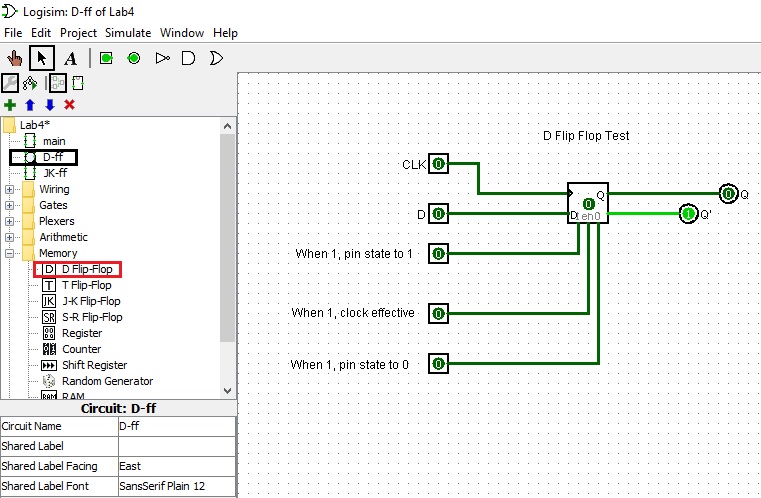Screen dimensions: 761x498
Task: Switch to circuit appearance view
Action: click(78, 83)
